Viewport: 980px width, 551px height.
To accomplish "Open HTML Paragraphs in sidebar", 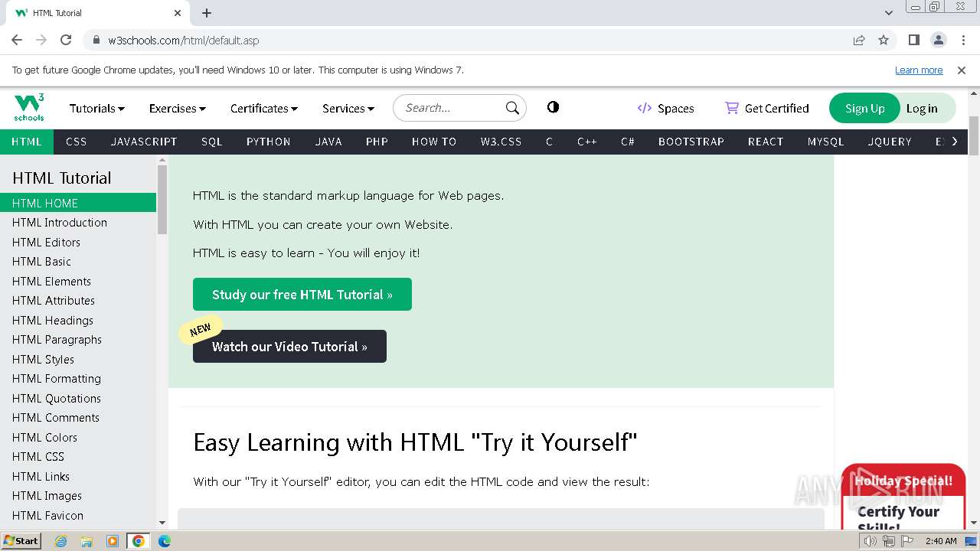I will 78,340.
